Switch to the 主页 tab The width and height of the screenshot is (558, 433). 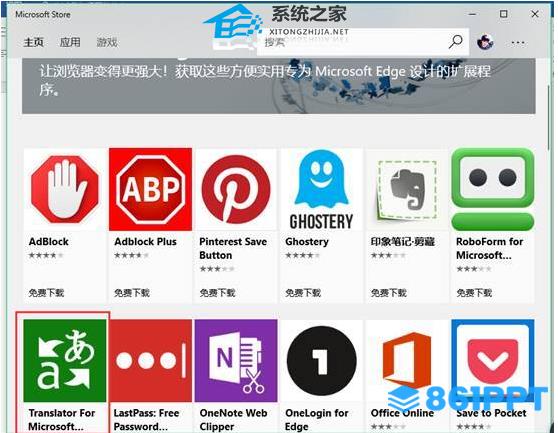(33, 42)
